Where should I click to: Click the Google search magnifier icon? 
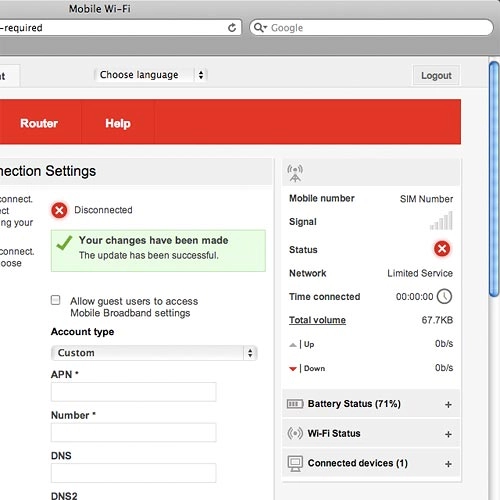coord(259,27)
